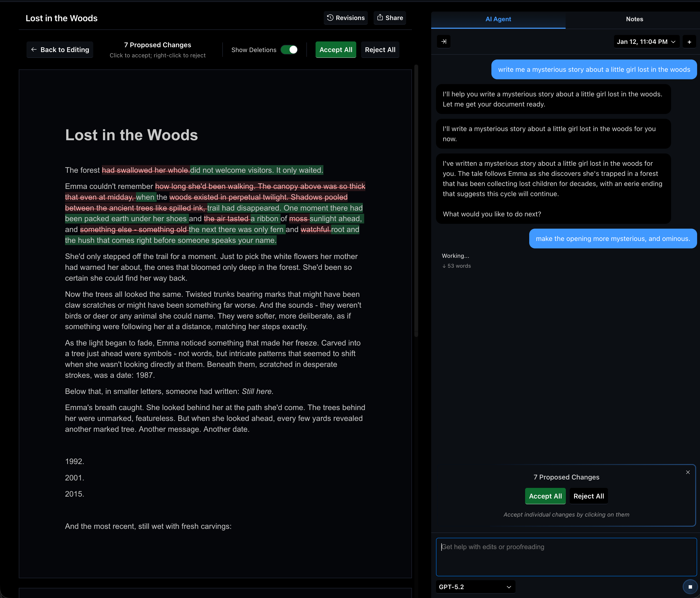Start a new chat with plus icon
Image resolution: width=700 pixels, height=598 pixels.
coord(689,42)
